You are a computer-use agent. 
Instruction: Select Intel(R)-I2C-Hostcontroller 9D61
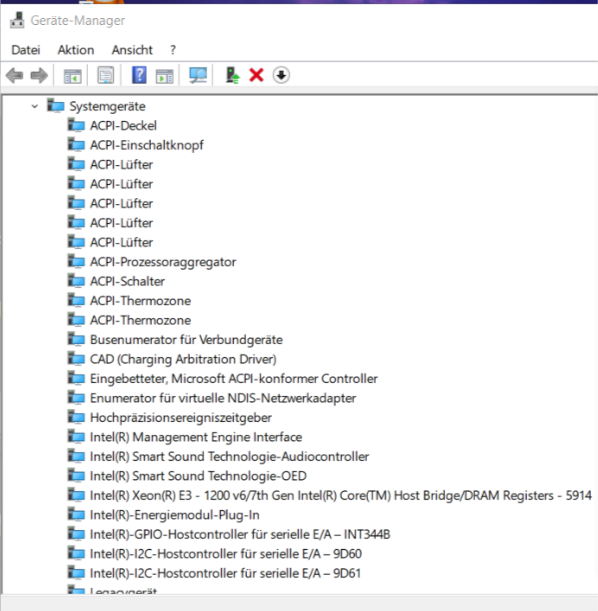point(226,574)
